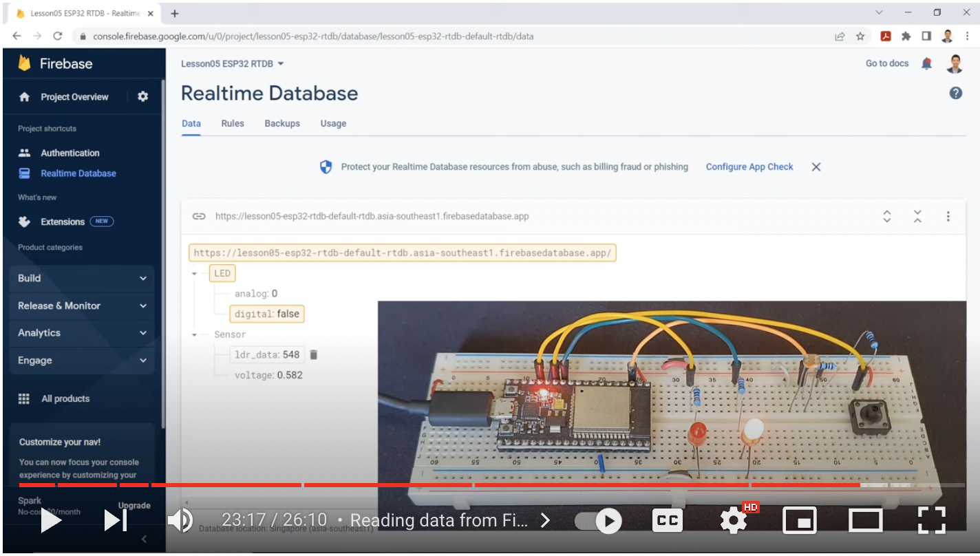Collapse the LED node arrow
Screen dimensions: 980x556
[195, 274]
